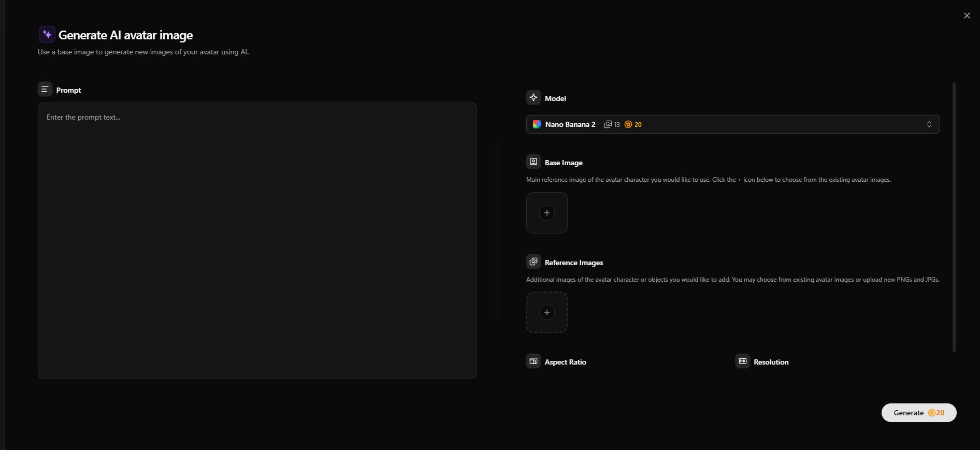Click the image count icon showing 13
Screen dimensions: 980x450
[608, 124]
